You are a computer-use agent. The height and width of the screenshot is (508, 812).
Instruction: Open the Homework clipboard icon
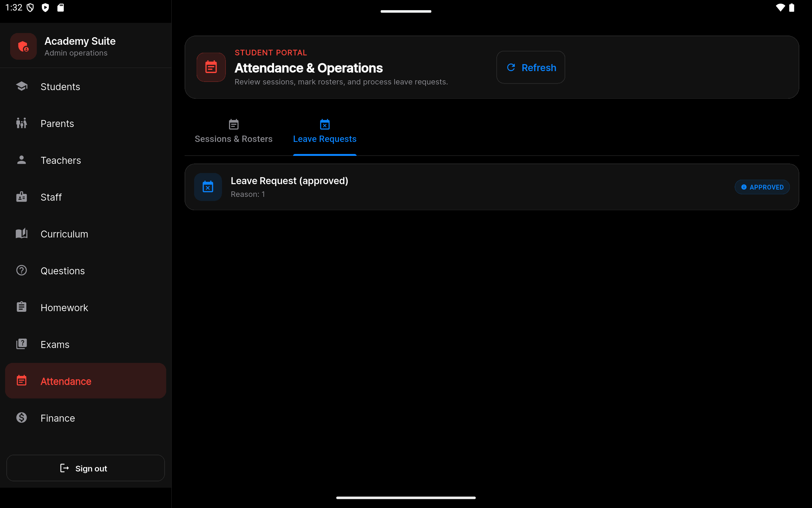pyautogui.click(x=22, y=307)
